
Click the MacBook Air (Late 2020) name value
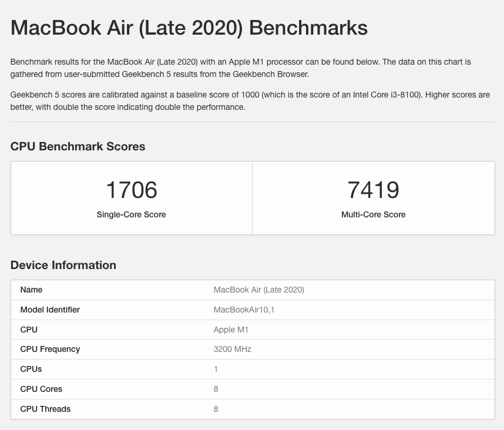(258, 290)
